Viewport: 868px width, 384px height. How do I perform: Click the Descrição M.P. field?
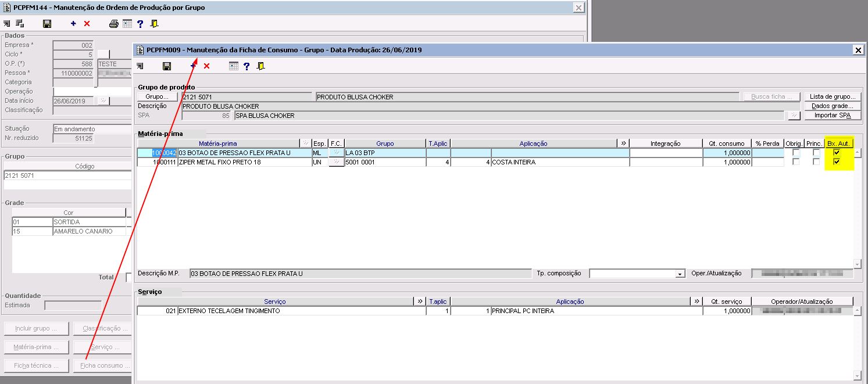(360, 274)
